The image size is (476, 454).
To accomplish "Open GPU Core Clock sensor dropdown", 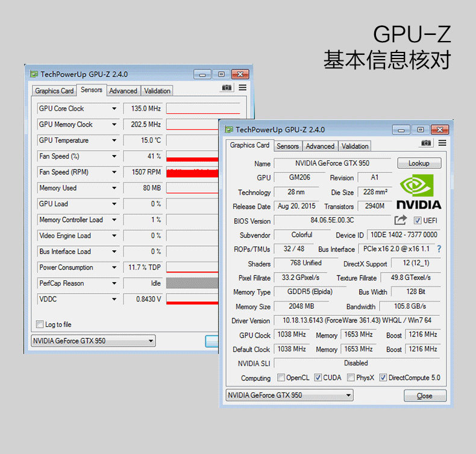I will (x=114, y=109).
